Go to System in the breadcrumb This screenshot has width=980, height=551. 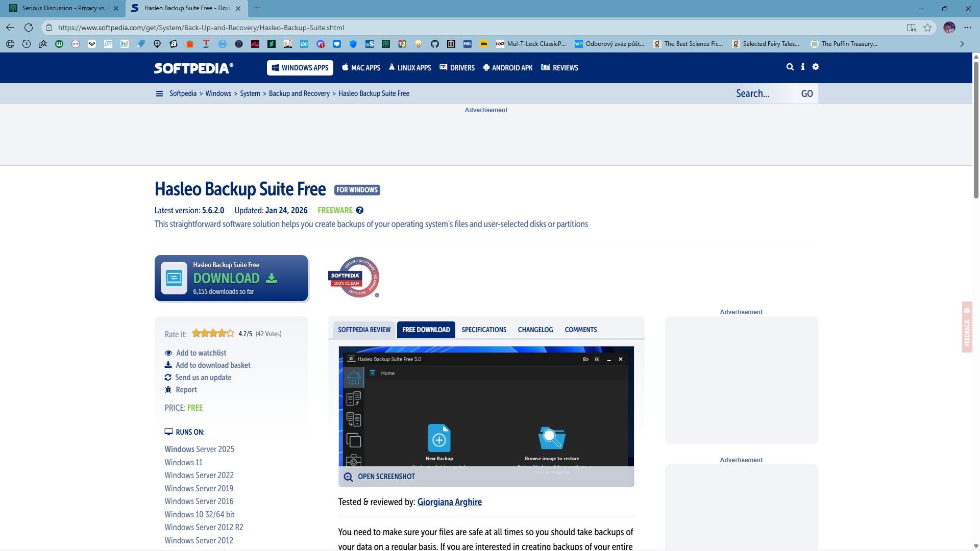pyautogui.click(x=250, y=94)
